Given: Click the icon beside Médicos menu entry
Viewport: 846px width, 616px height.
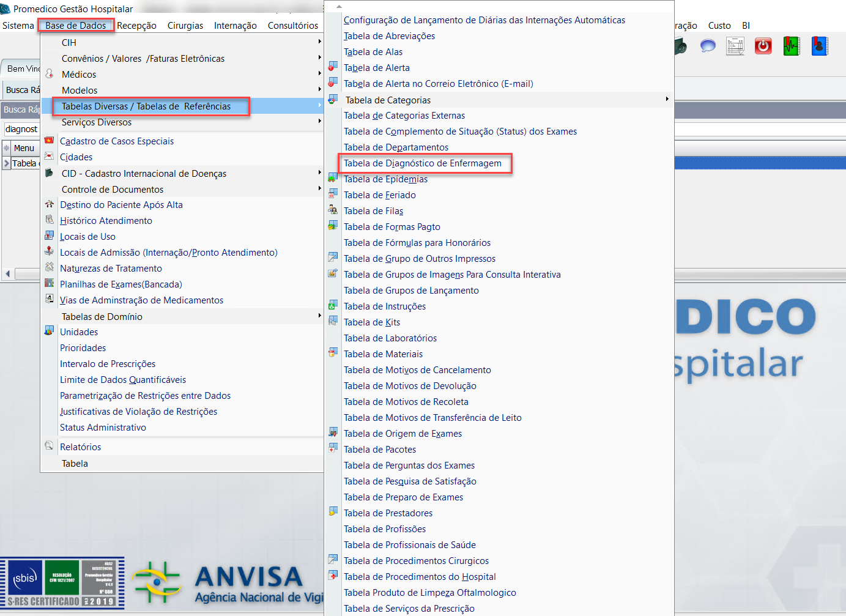Looking at the screenshot, I should coord(50,74).
